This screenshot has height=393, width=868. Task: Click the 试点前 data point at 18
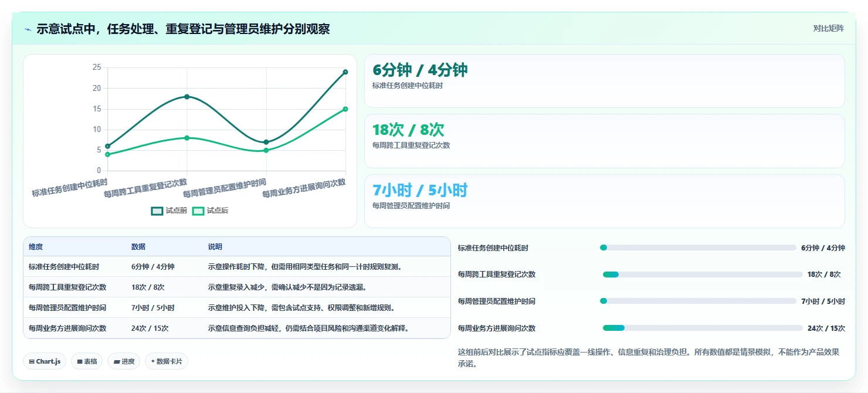[187, 97]
